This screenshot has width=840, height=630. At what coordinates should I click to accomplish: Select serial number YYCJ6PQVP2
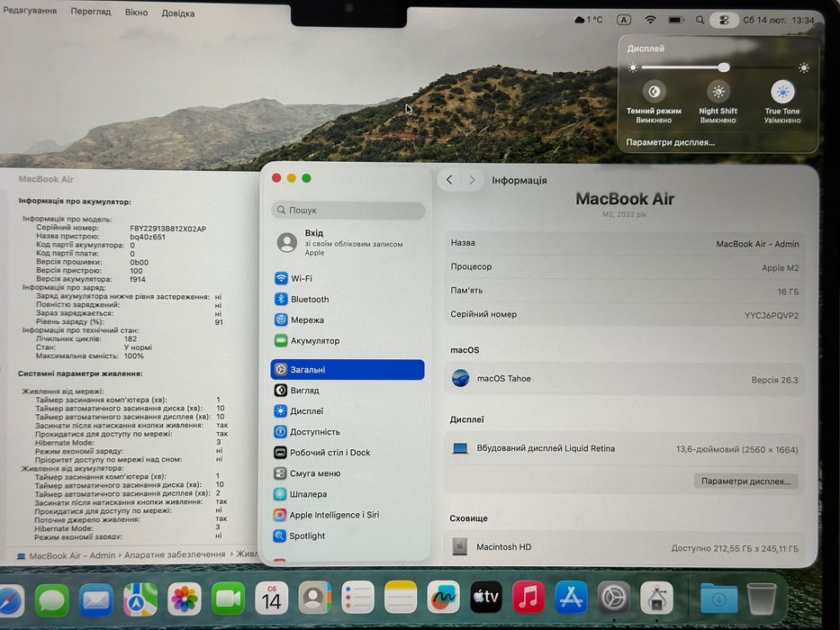pyautogui.click(x=772, y=316)
